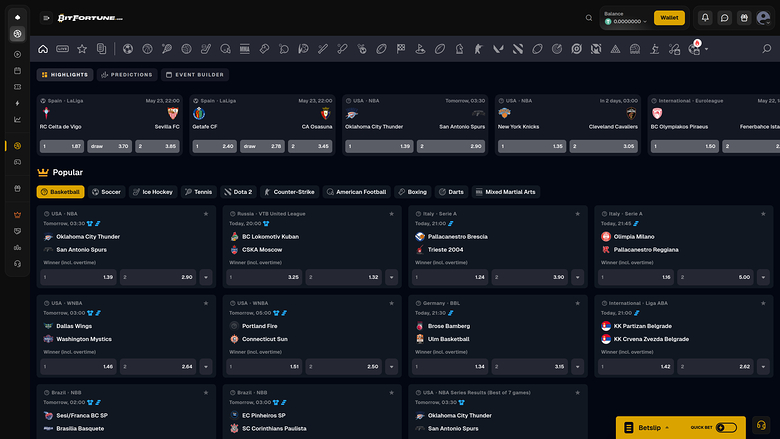Favorite the KK Partizan Belgrade match
Screen dimensions: 780x439
click(763, 303)
